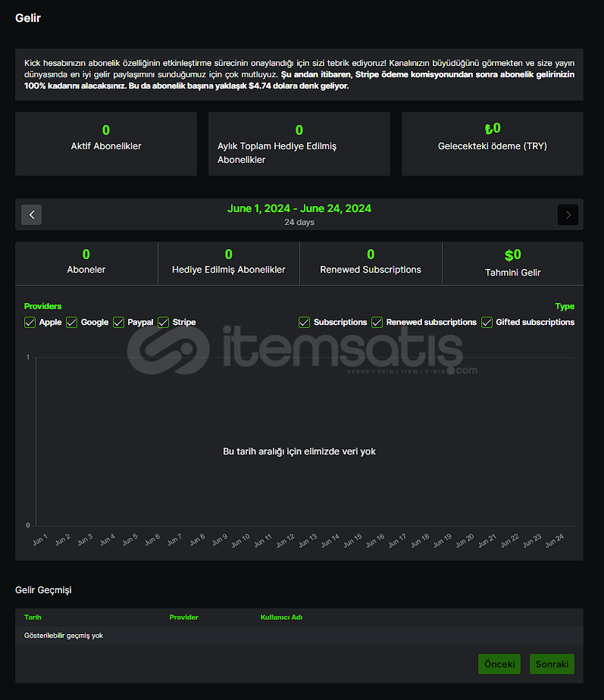Select the Tahmini Gelir stat tab
Image resolution: width=604 pixels, height=700 pixels.
[x=513, y=263]
